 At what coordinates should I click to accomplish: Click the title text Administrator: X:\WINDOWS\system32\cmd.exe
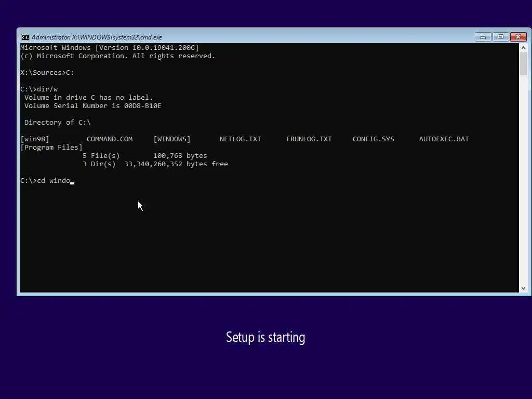97,37
